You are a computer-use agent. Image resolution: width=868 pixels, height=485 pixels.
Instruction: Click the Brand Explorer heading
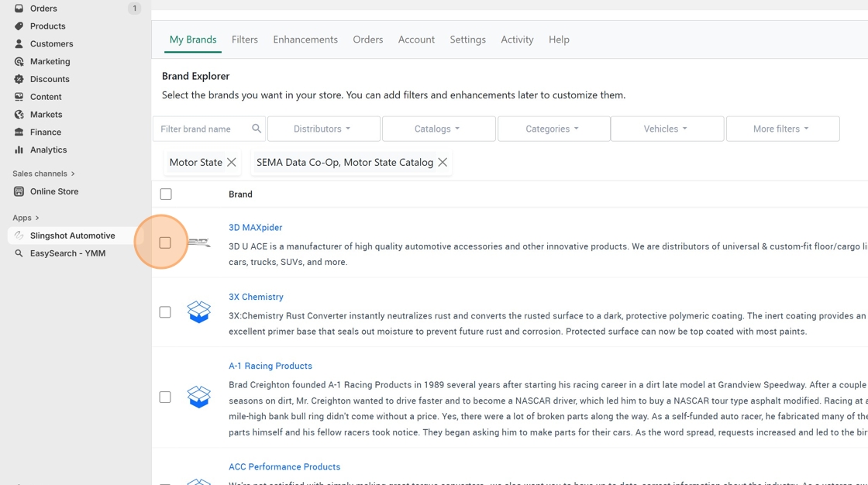pos(195,76)
